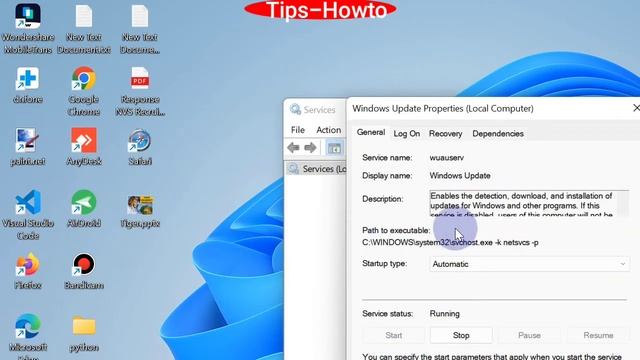
Task: Switch to the Dependencies tab
Action: coord(498,133)
